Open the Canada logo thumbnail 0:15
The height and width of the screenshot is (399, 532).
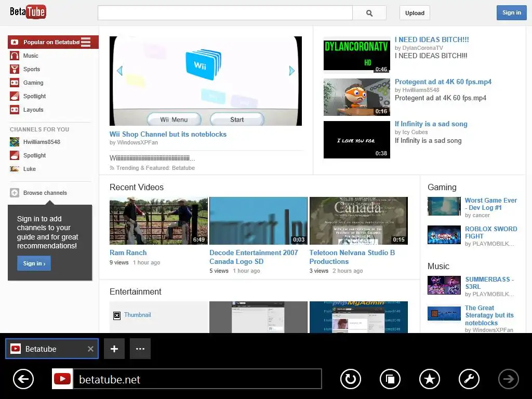coord(358,220)
